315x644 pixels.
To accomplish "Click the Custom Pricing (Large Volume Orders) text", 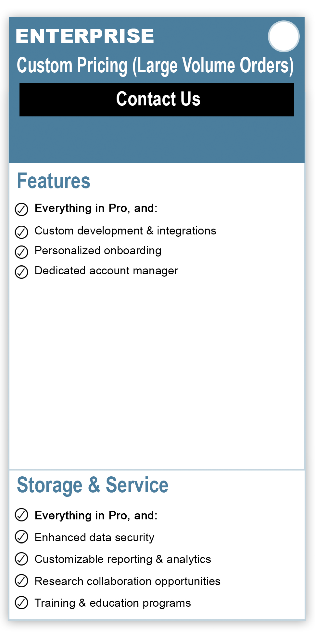I will pyautogui.click(x=155, y=66).
